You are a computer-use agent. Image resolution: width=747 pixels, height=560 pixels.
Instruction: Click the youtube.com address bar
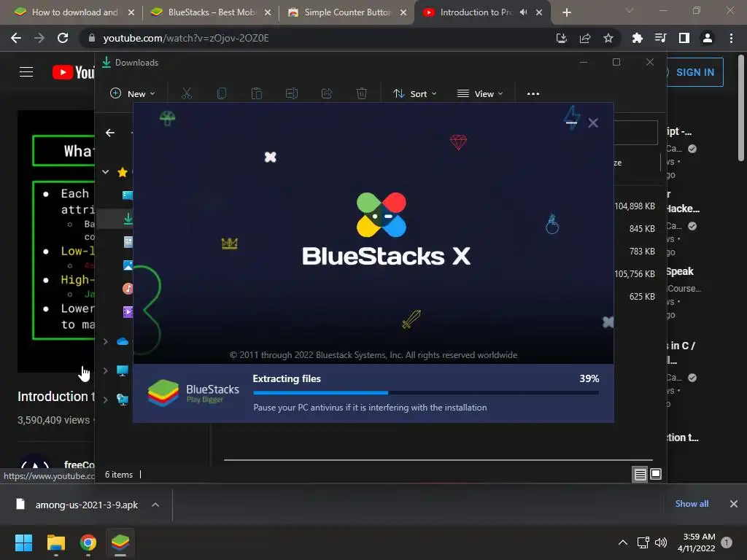(314, 38)
